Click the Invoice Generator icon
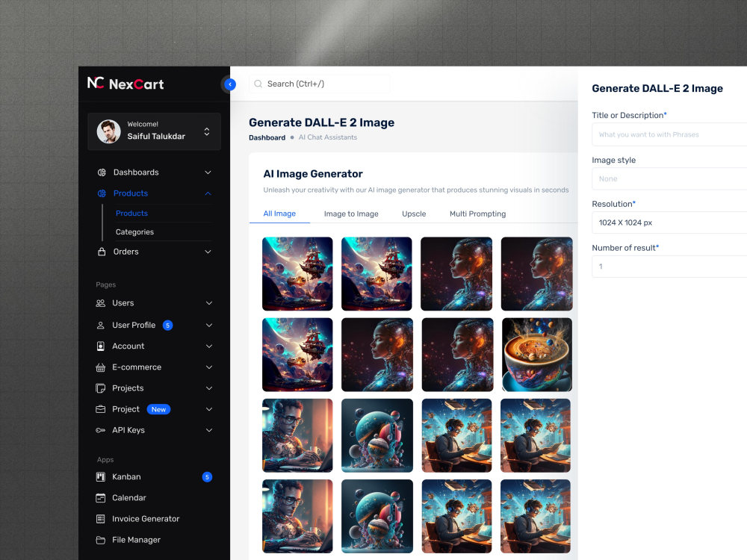Screen dimensions: 747x560 click(101, 519)
